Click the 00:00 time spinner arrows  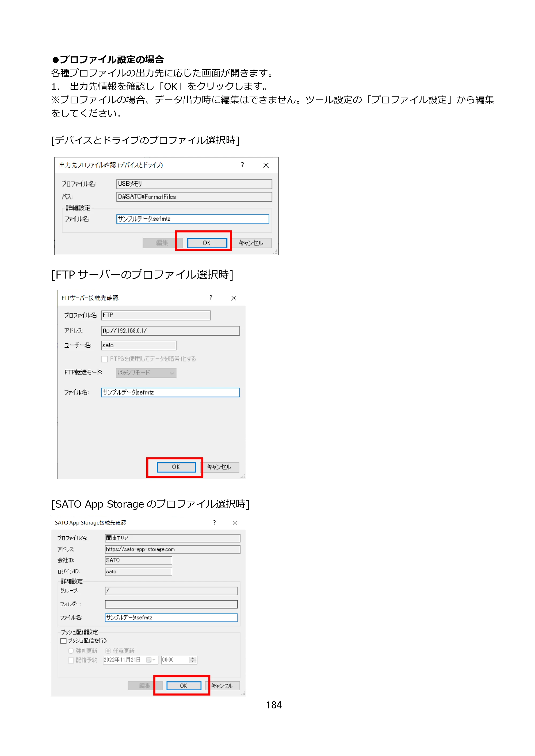(x=193, y=660)
